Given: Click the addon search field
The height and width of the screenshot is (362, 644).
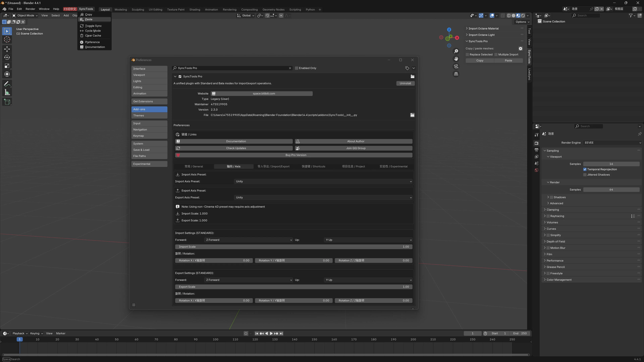Looking at the screenshot, I should (232, 68).
